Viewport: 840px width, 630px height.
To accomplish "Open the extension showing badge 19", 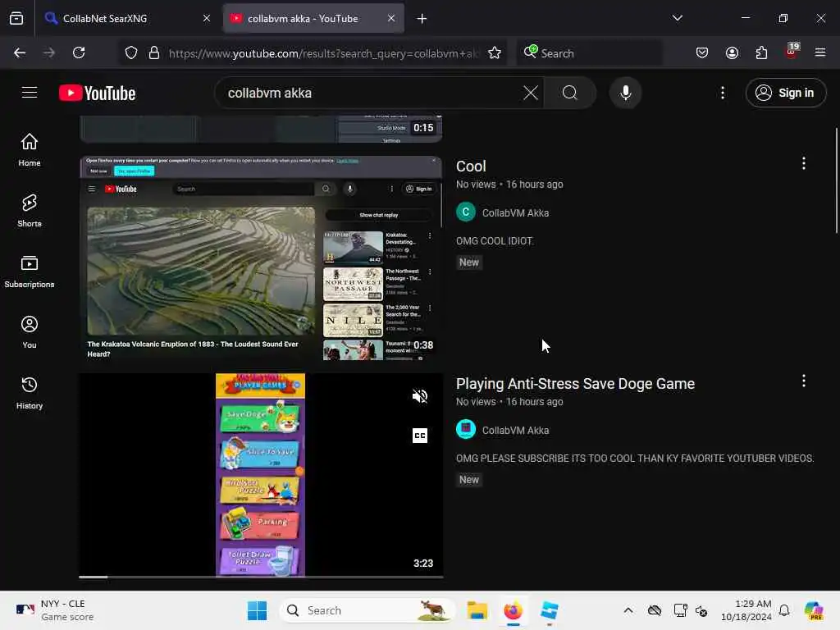I will pyautogui.click(x=792, y=52).
